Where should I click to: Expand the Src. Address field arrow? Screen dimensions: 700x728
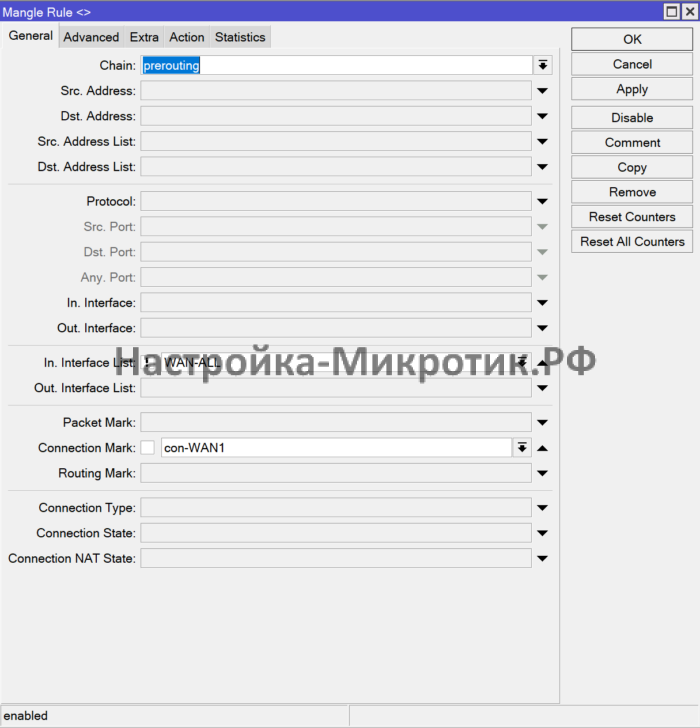(x=543, y=91)
